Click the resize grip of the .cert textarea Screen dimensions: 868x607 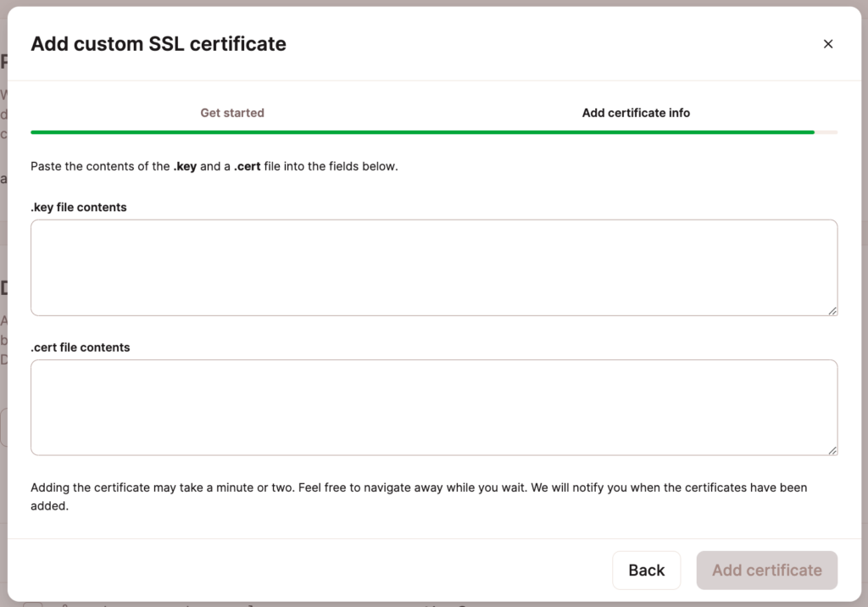click(x=832, y=450)
